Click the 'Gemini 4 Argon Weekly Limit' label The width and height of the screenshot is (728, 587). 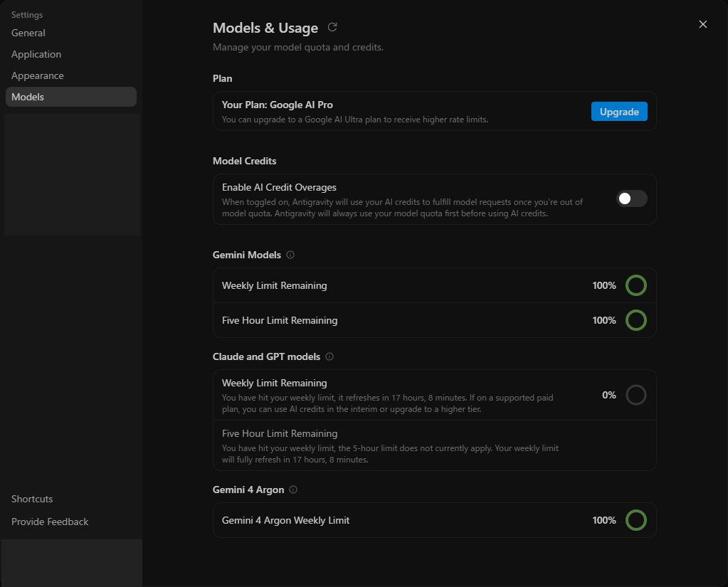[x=285, y=520]
